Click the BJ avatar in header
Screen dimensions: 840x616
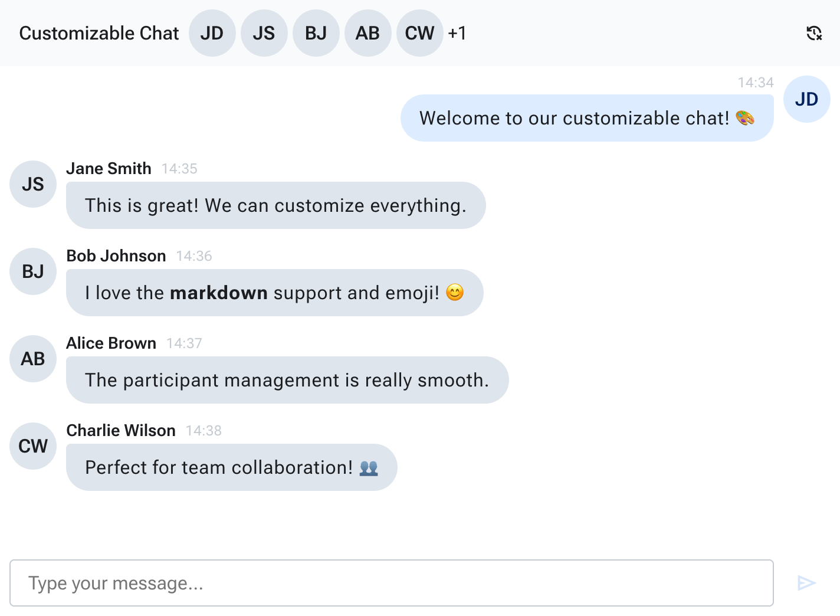coord(316,33)
